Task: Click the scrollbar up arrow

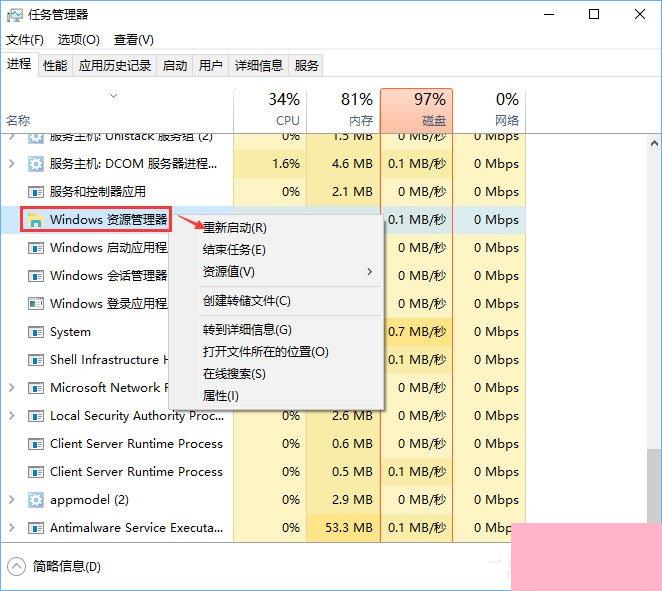Action: pyautogui.click(x=654, y=144)
